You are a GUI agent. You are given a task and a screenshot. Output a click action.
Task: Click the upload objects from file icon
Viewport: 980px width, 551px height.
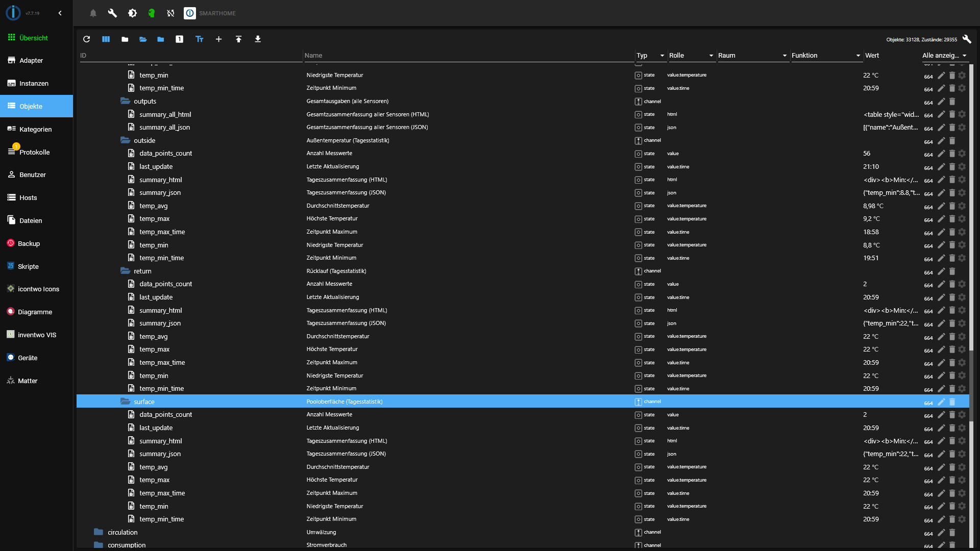pyautogui.click(x=238, y=39)
